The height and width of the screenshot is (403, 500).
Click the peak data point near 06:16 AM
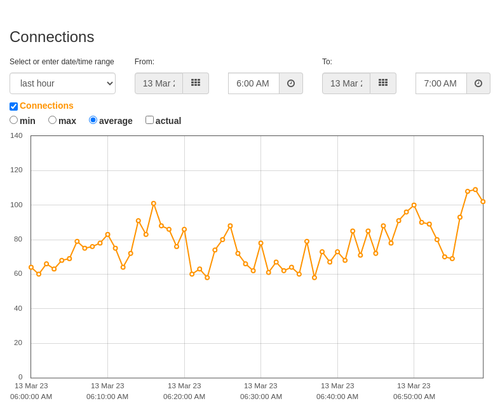[154, 203]
